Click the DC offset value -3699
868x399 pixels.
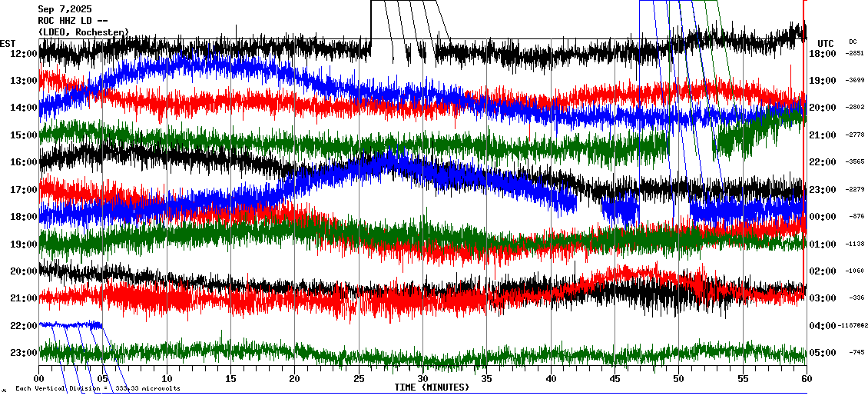point(855,81)
